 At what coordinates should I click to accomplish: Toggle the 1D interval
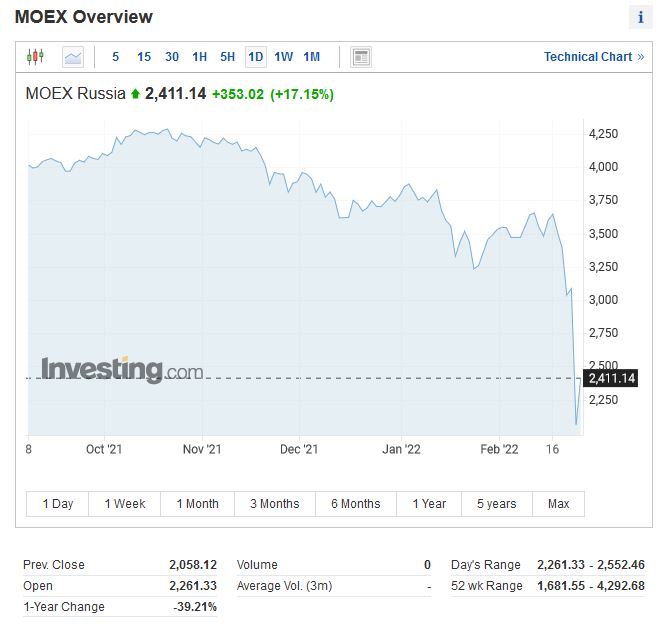(256, 57)
